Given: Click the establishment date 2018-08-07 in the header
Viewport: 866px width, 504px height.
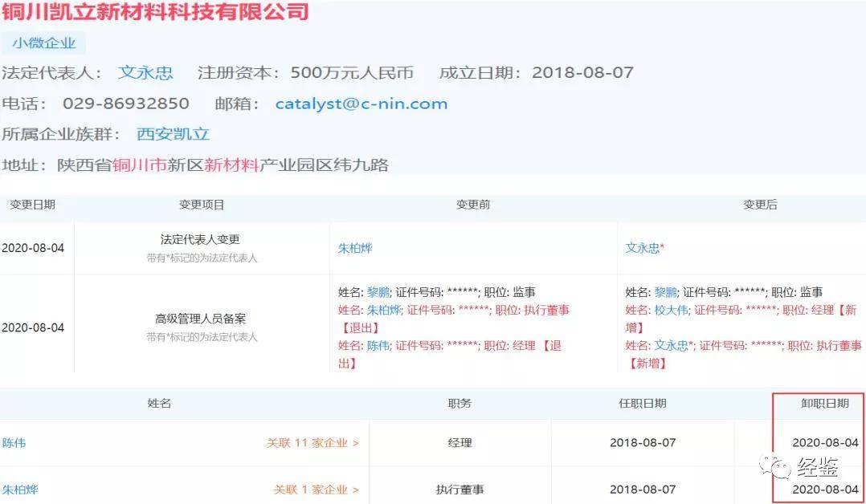Looking at the screenshot, I should pos(582,72).
